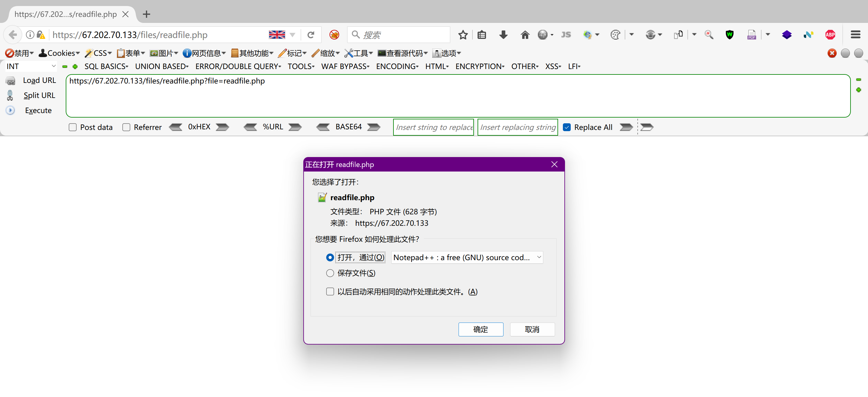The image size is (868, 397).
Task: Click the 确定 confirm button
Action: point(481,329)
